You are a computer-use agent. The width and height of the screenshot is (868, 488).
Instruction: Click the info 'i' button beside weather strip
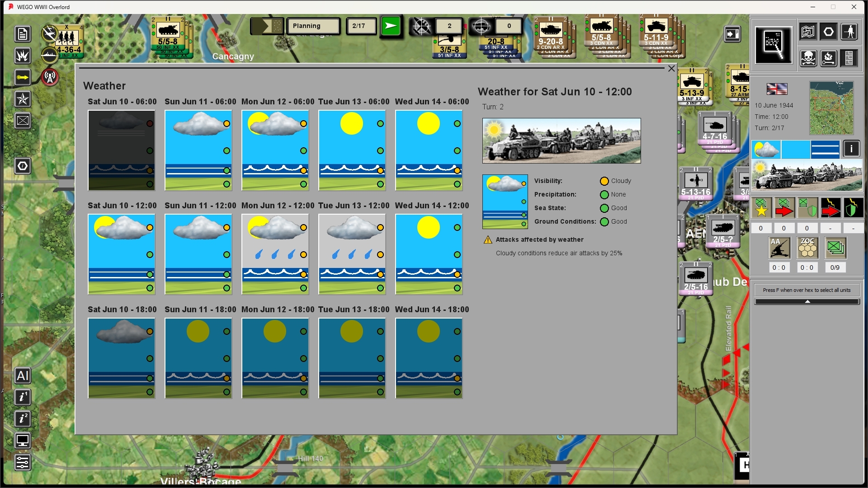[852, 149]
